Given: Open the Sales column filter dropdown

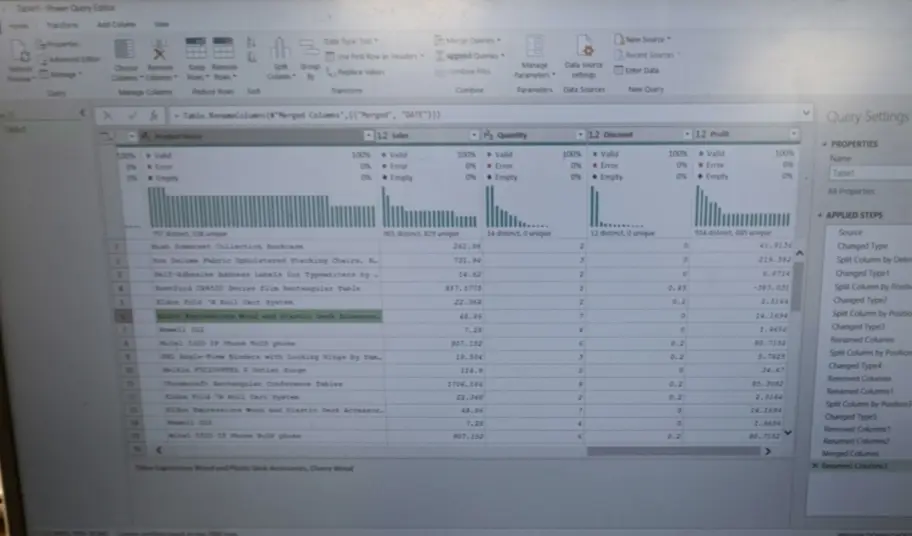Looking at the screenshot, I should 474,135.
